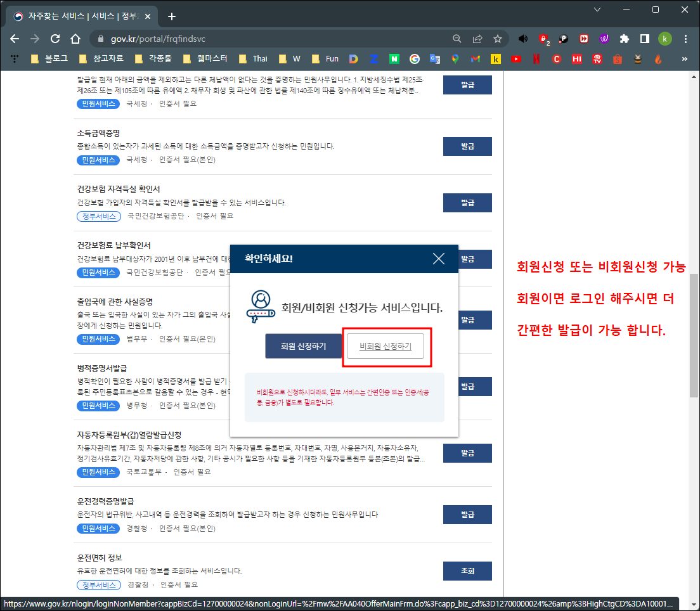
Task: Open Google Translate bookmark icon
Action: pyautogui.click(x=435, y=58)
